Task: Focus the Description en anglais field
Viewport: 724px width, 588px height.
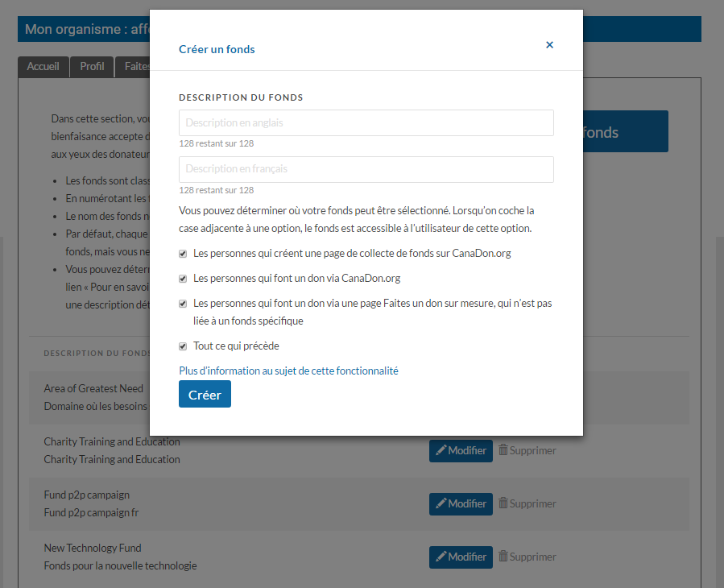Action: [366, 123]
